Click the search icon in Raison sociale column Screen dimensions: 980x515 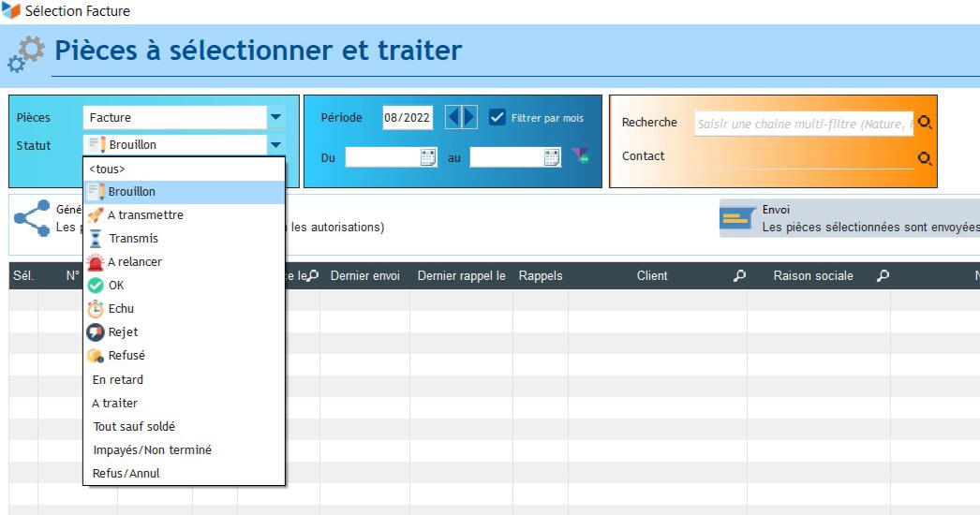coord(882,276)
